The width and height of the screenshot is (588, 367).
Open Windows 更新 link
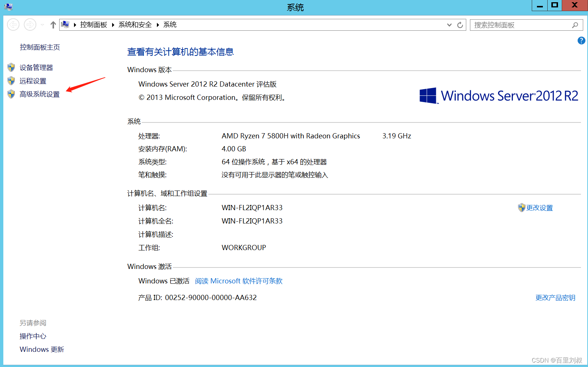(x=42, y=350)
